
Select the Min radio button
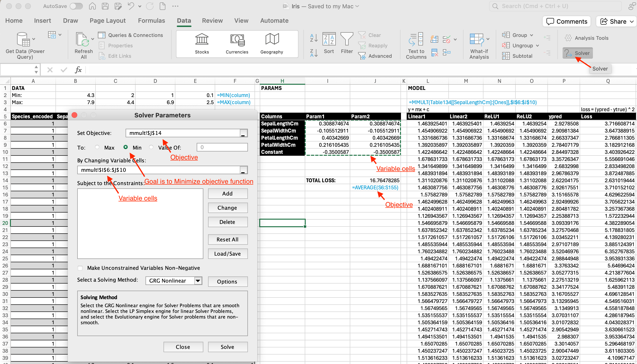point(126,147)
